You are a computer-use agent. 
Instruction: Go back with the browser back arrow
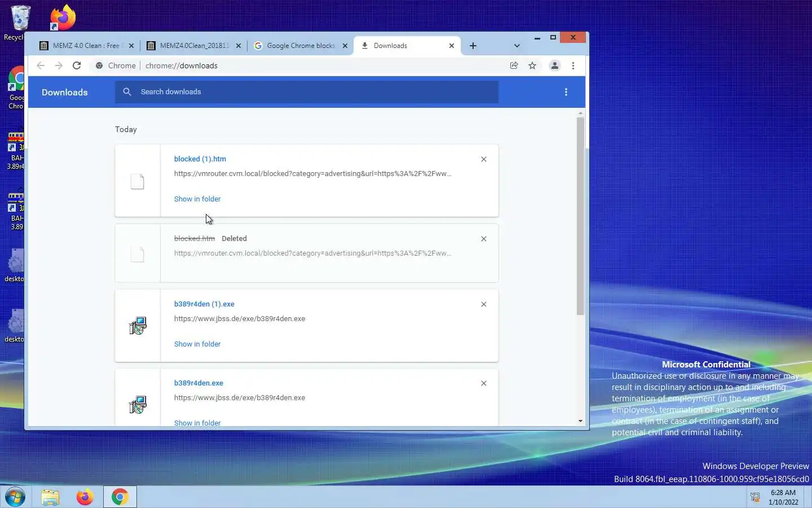(41, 65)
